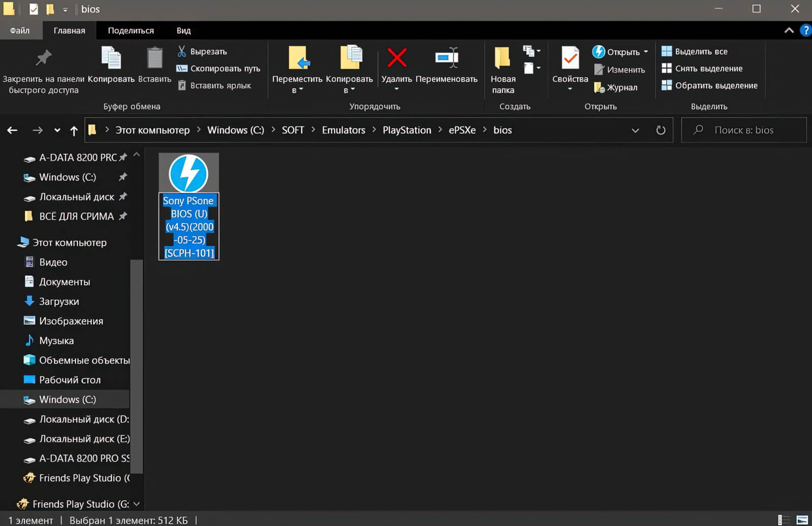Open the ВСЁ ДЛЯ СРИМА folder
Screen dimensions: 812x526
75,216
